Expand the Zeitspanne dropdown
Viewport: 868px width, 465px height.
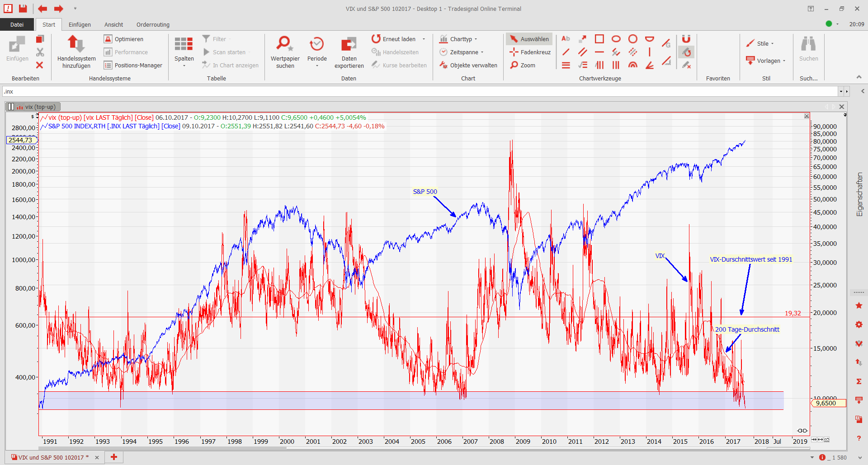coord(462,52)
